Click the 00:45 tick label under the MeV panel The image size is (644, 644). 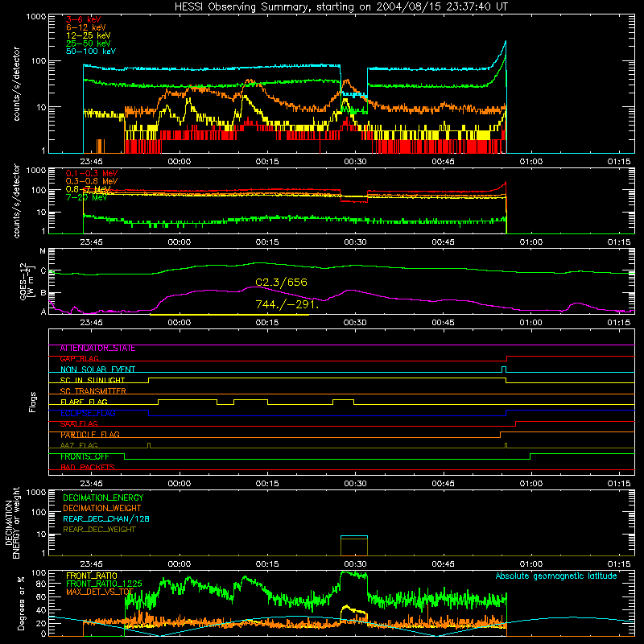[x=444, y=242]
